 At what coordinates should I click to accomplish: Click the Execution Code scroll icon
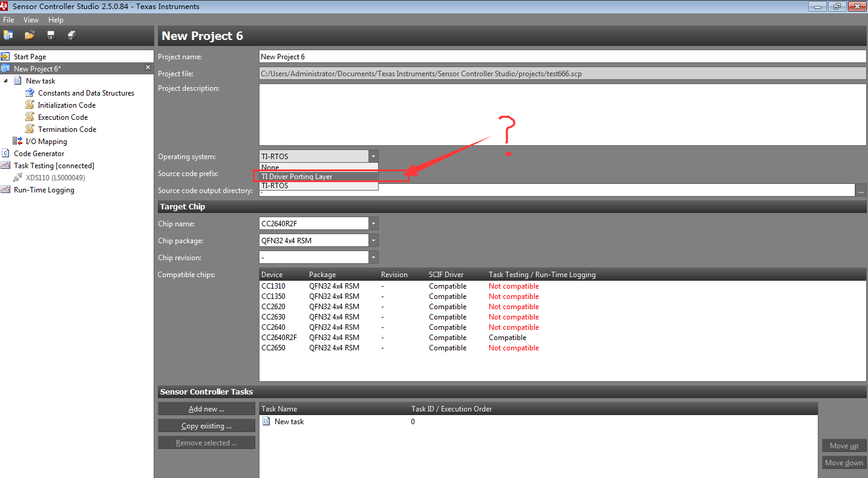coord(30,117)
